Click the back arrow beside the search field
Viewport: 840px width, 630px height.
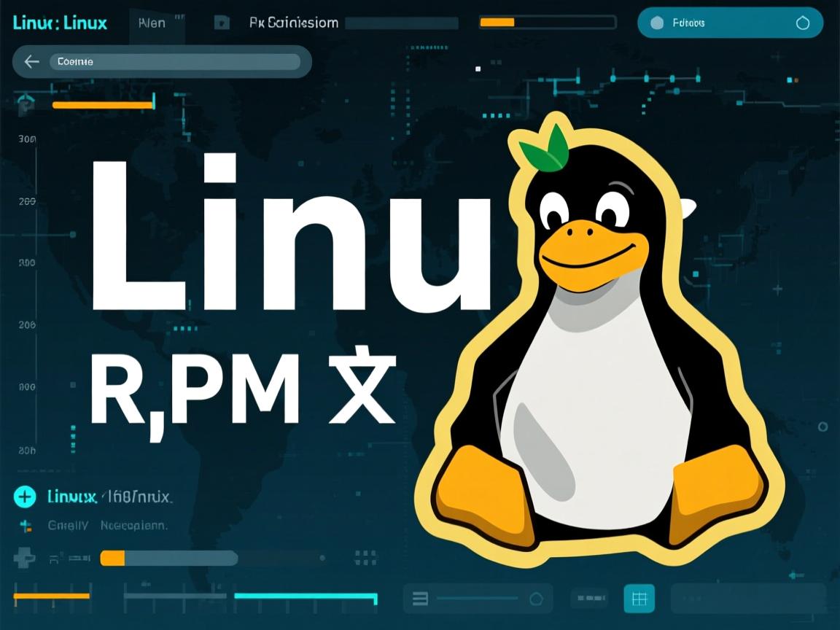pyautogui.click(x=31, y=61)
